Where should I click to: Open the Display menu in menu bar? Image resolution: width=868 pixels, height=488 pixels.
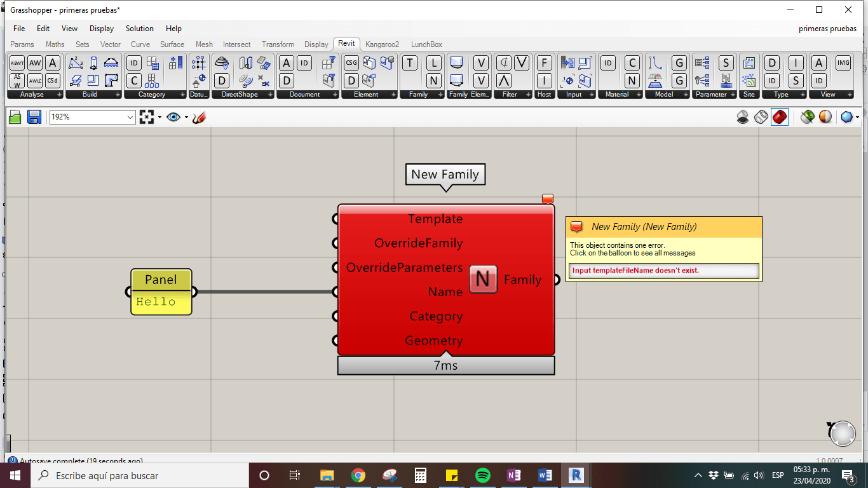point(102,29)
